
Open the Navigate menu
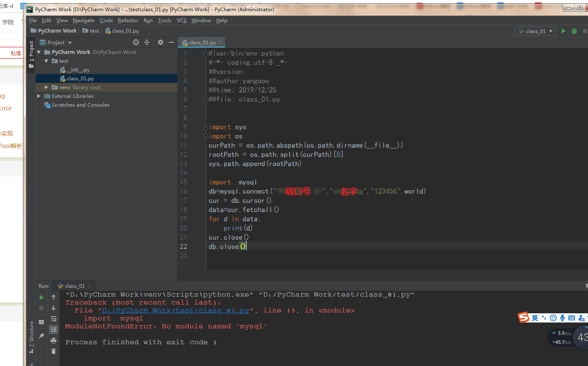coord(84,20)
